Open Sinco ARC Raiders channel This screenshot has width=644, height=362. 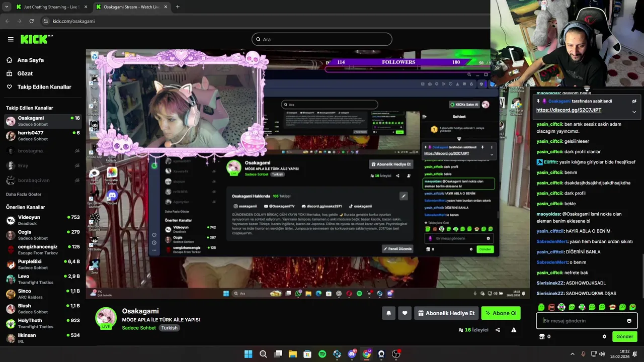(43, 294)
